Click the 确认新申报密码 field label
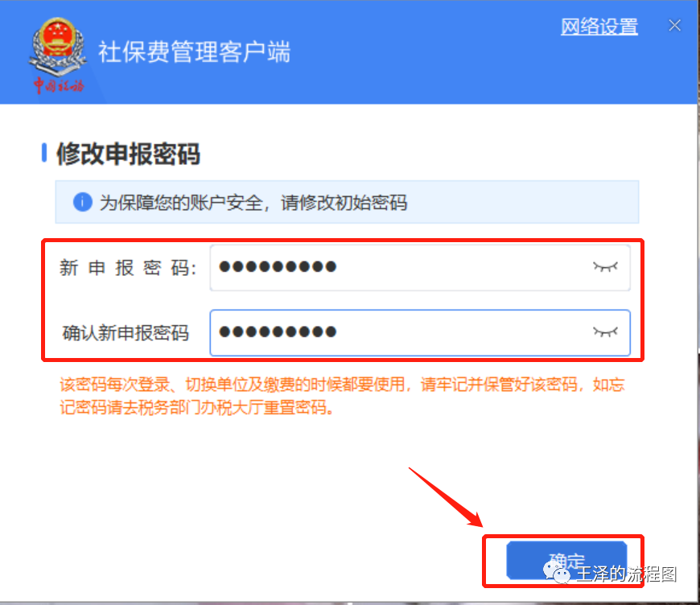Viewport: 700px width, 605px height. (x=126, y=333)
